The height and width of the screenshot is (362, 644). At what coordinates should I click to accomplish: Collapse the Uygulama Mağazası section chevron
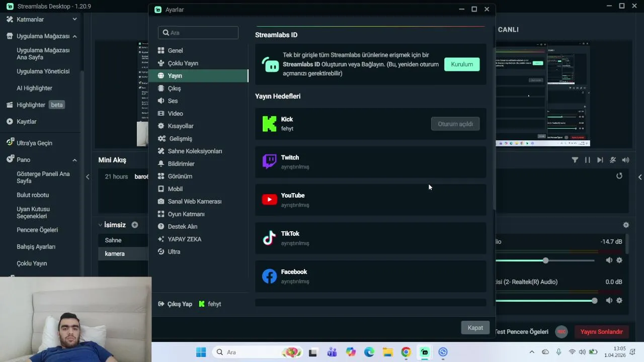click(74, 36)
